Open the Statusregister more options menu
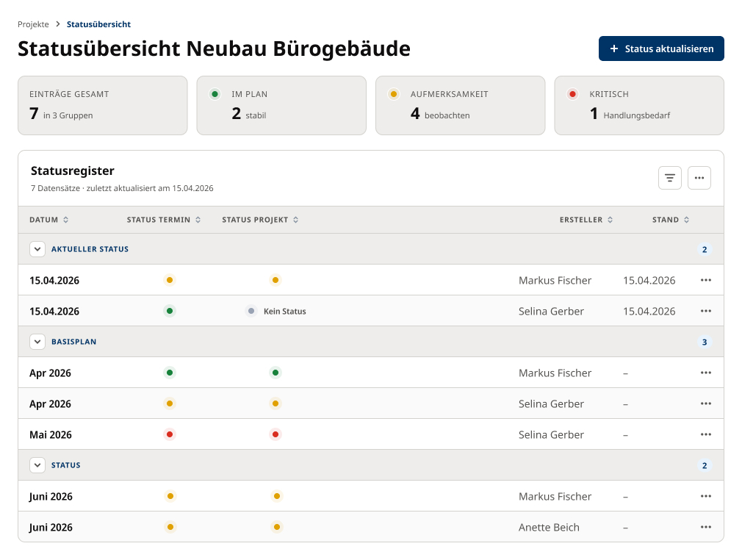Screen dimensions: 742x560 (x=699, y=178)
